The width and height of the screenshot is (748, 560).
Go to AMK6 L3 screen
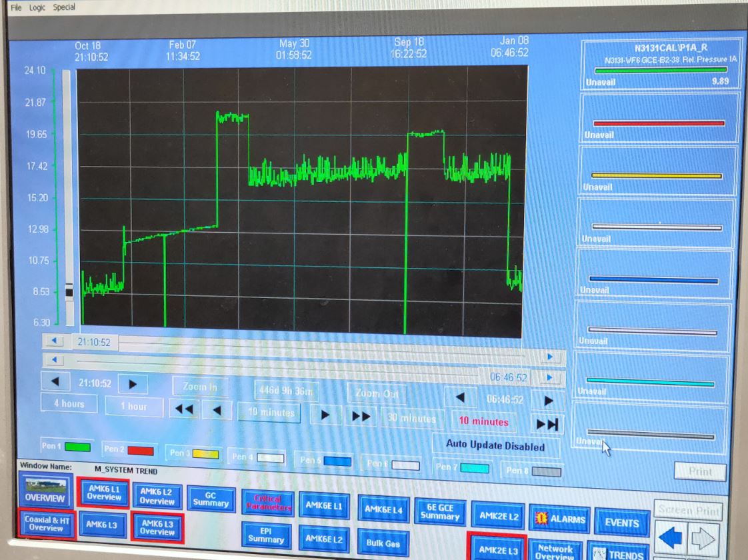pos(101,524)
